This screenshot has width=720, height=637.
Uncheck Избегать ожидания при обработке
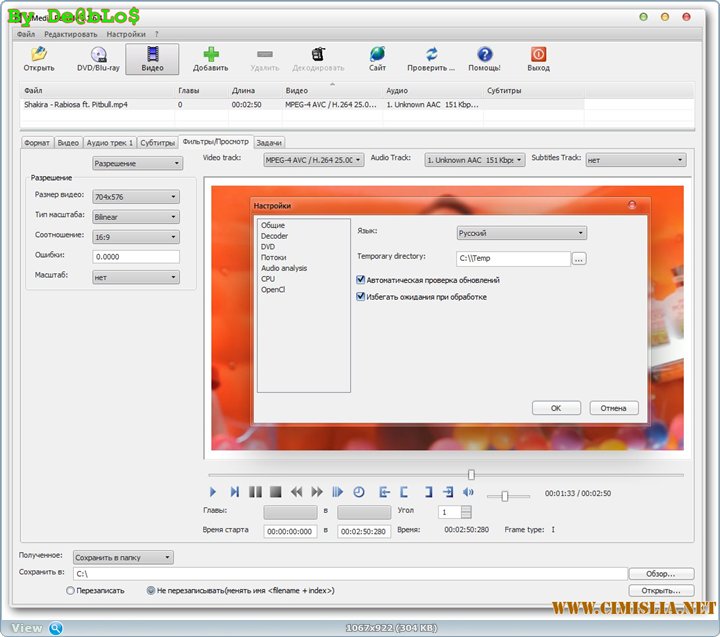pyautogui.click(x=362, y=296)
